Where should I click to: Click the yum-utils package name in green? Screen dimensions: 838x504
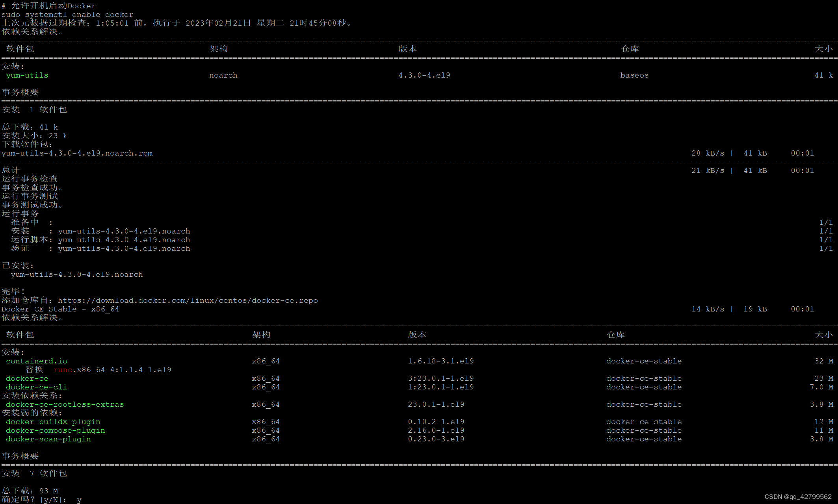pos(27,75)
